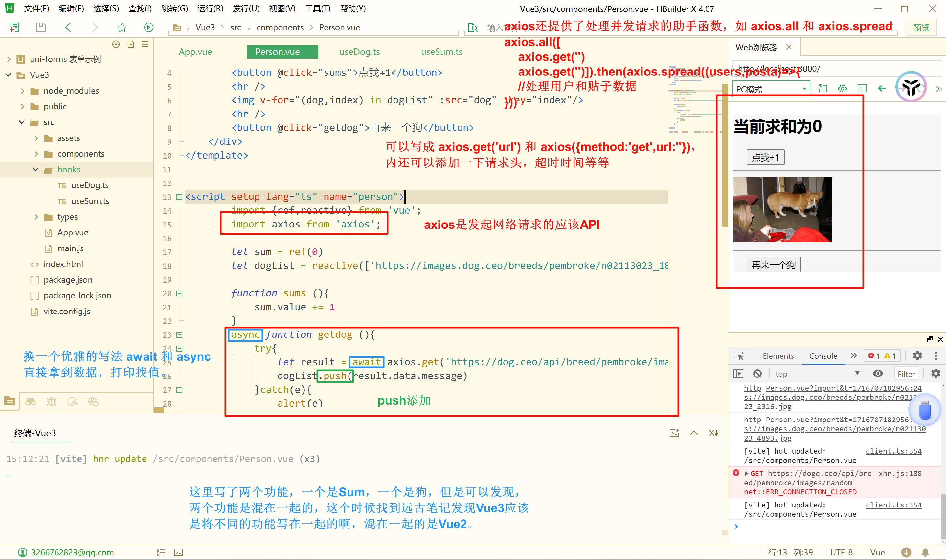The height and width of the screenshot is (560, 946).
Task: Click the 再来一个狗 button
Action: pyautogui.click(x=773, y=265)
